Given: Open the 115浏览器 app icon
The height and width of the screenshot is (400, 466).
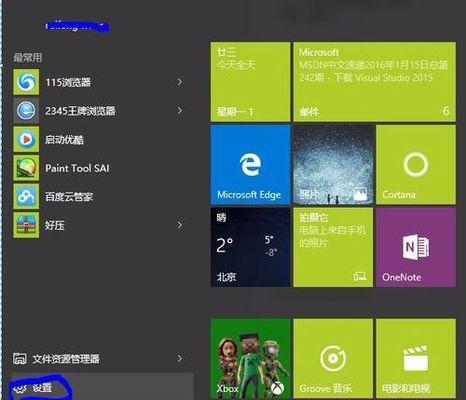Looking at the screenshot, I should [26, 82].
